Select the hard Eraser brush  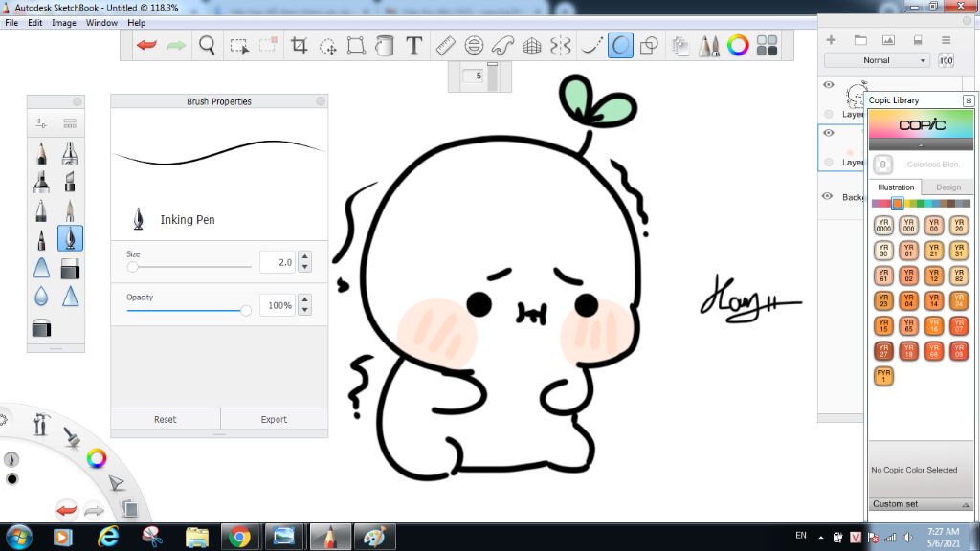[x=70, y=269]
